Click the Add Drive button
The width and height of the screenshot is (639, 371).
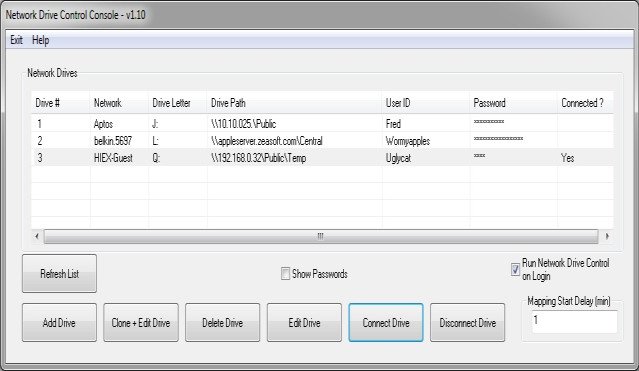(x=59, y=322)
